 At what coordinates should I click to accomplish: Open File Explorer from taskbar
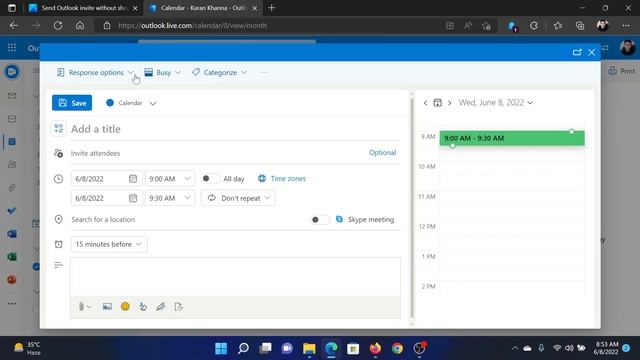[309, 349]
